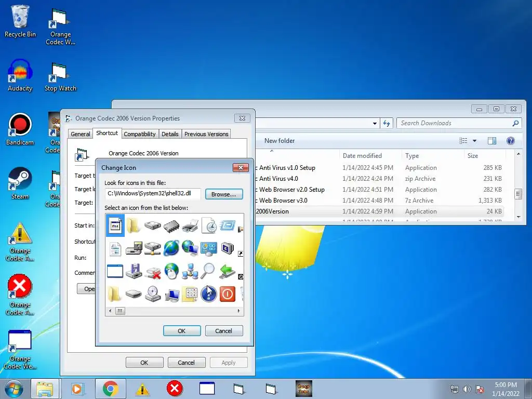Select the floppy disk drive icon

(134, 271)
